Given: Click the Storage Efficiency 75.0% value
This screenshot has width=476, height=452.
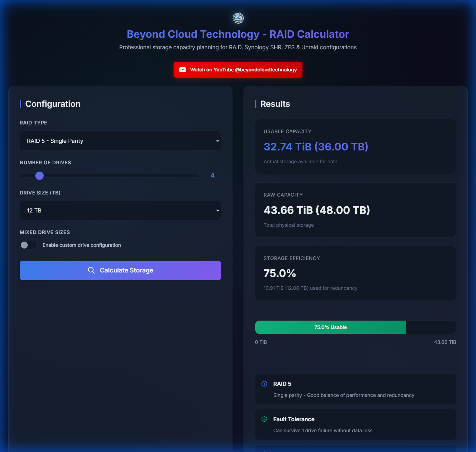Looking at the screenshot, I should pyautogui.click(x=280, y=273).
